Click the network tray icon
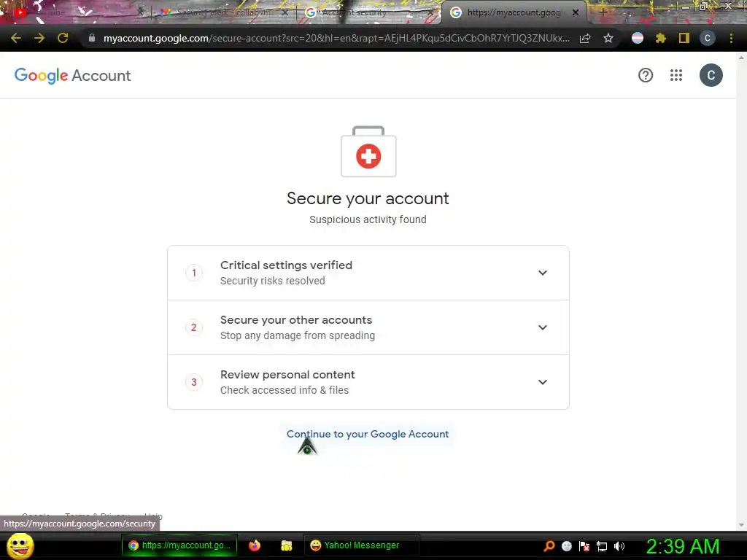747x560 pixels. (x=602, y=547)
